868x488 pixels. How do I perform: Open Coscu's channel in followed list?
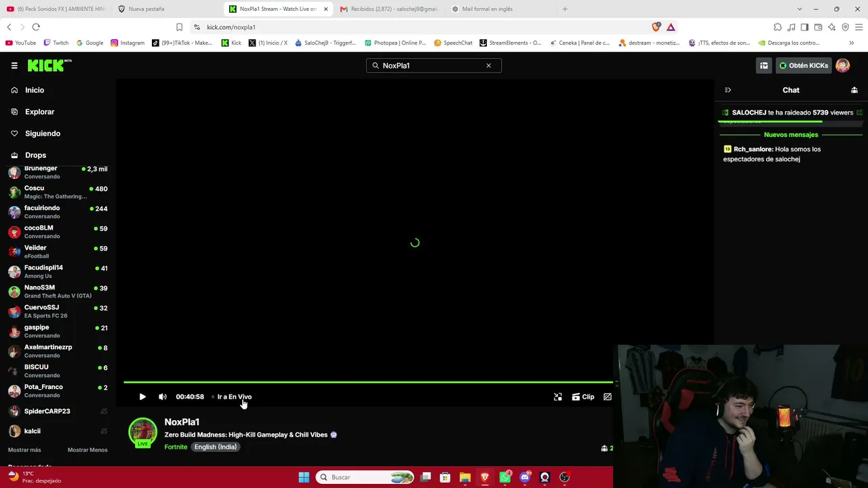point(58,192)
